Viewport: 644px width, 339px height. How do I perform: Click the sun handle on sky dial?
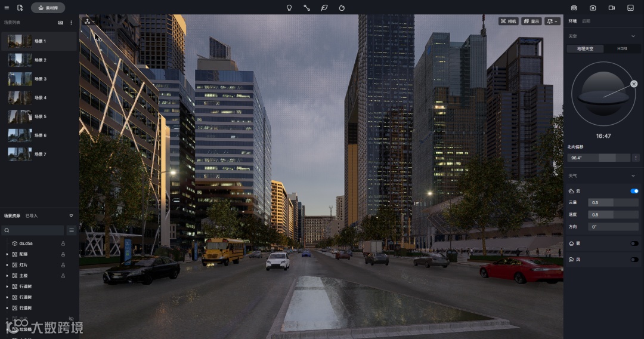634,84
